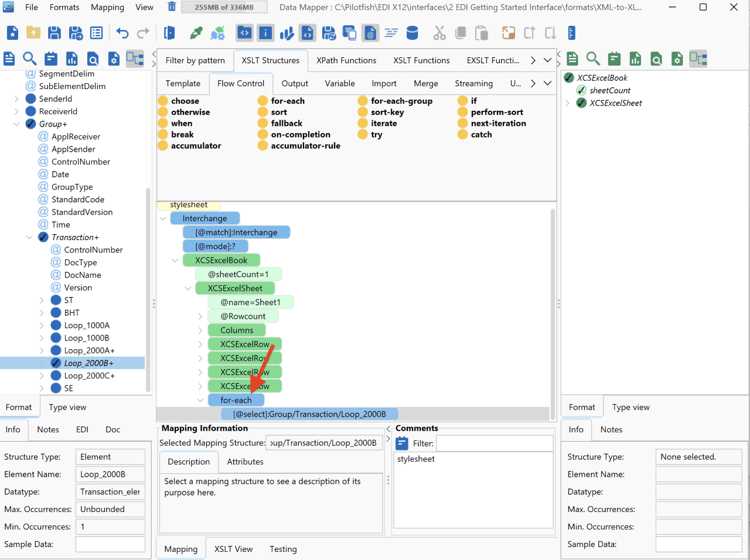Expand the SenderId node

[x=16, y=99]
